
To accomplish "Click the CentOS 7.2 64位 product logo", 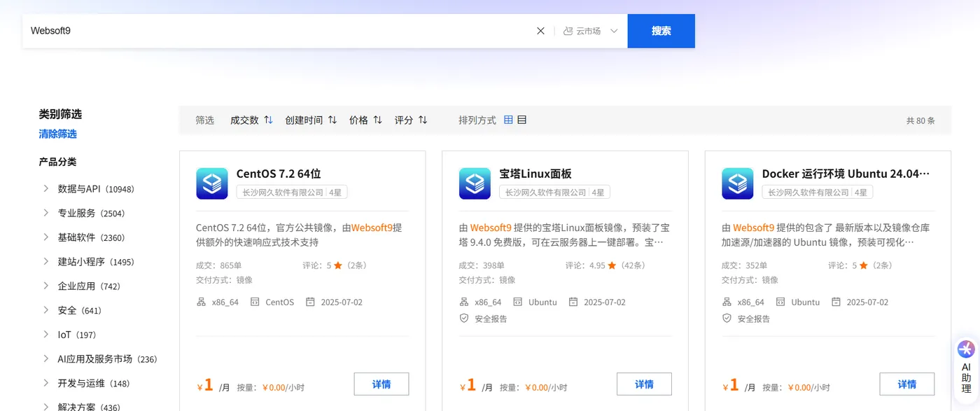I will click(x=212, y=183).
